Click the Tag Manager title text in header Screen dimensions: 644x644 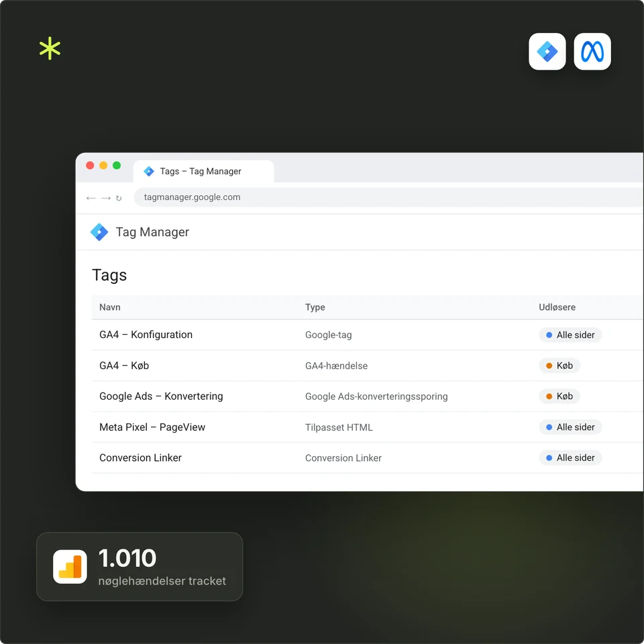coord(152,232)
